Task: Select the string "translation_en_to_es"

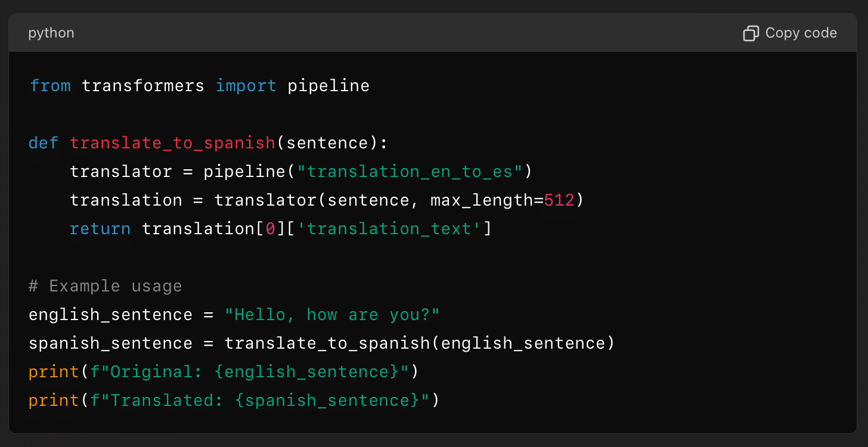Action: (x=411, y=171)
